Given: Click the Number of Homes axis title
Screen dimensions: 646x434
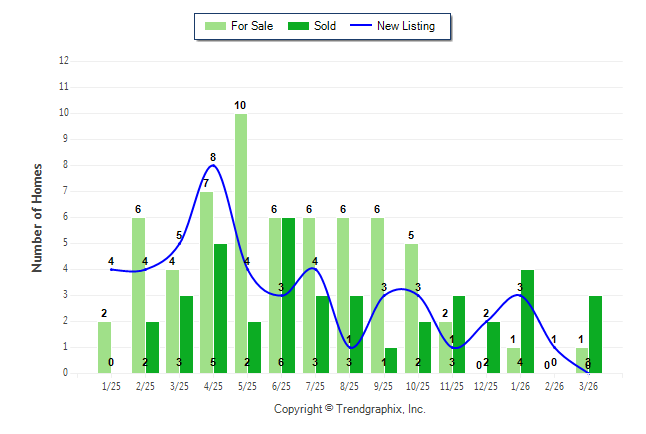Looking at the screenshot, I should [x=37, y=217].
